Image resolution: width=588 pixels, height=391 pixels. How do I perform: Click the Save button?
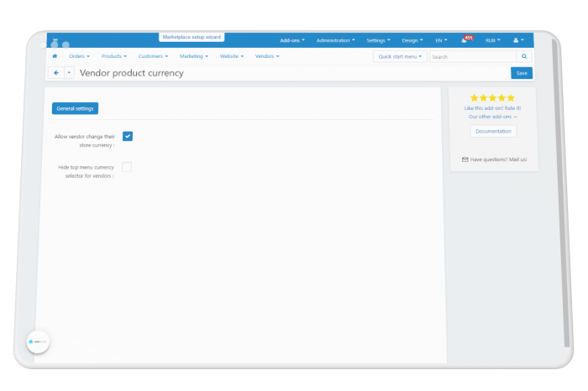tap(522, 73)
